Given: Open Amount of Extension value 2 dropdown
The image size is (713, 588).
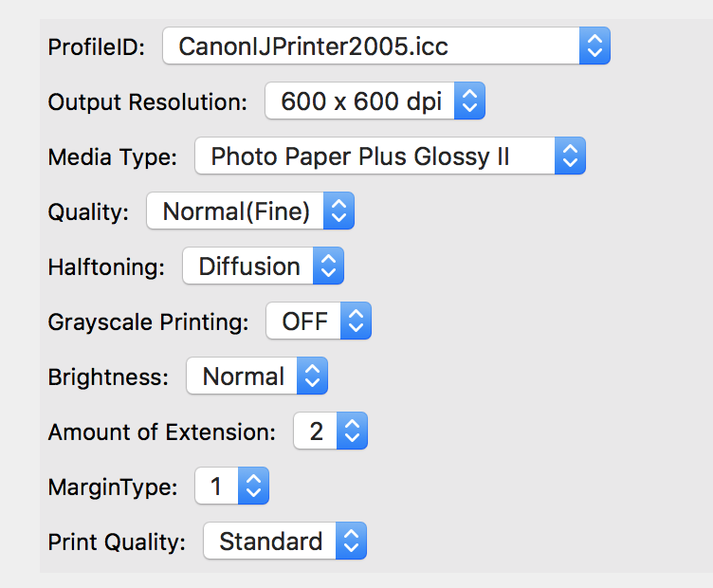Looking at the screenshot, I should tap(316, 432).
